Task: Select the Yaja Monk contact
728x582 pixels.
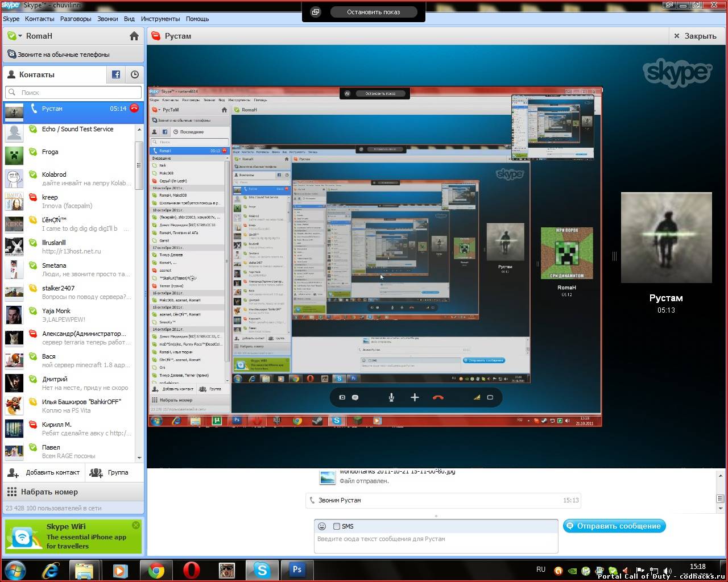Action: click(69, 315)
